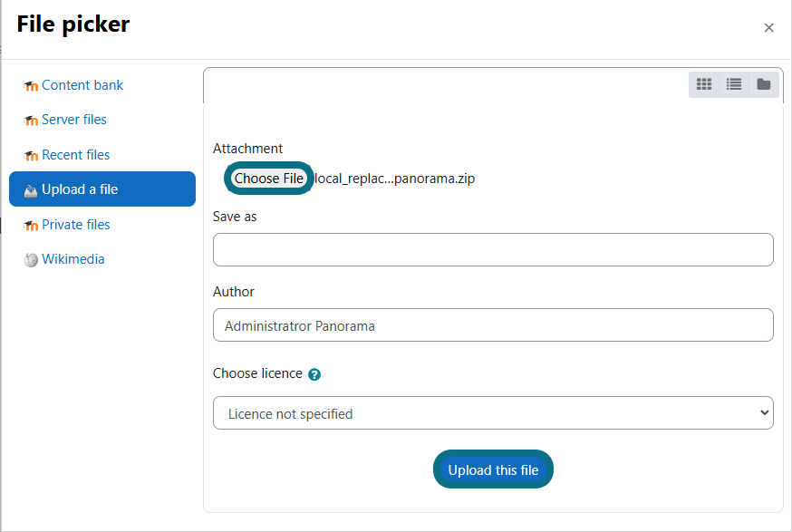
Task: Click the Choose File button
Action: pos(269,179)
